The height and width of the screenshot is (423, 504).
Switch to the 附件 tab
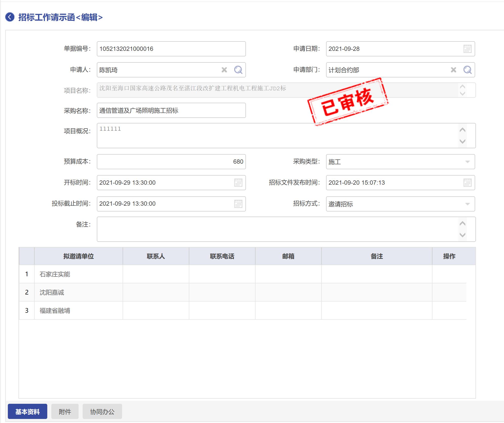pos(65,412)
